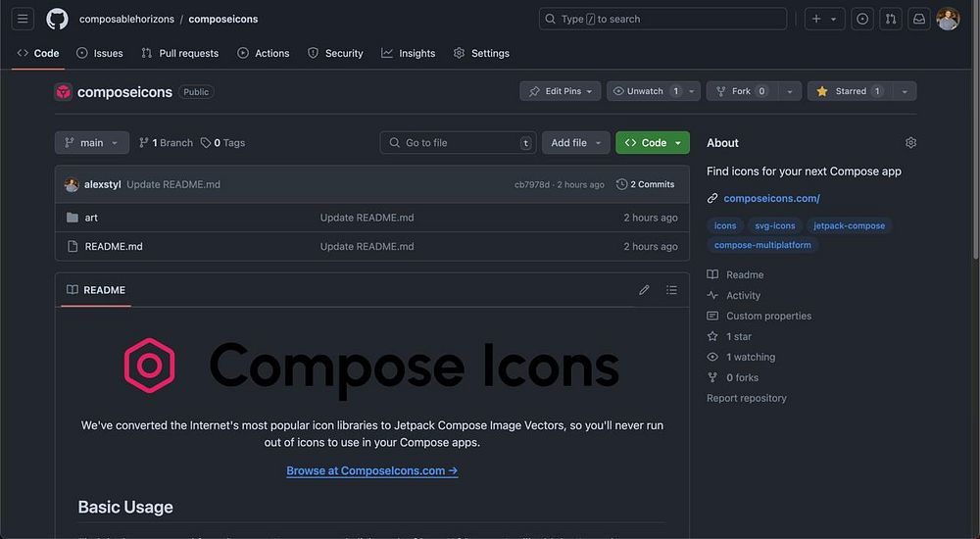
Task: Edit the README with the pencil icon
Action: tap(644, 290)
